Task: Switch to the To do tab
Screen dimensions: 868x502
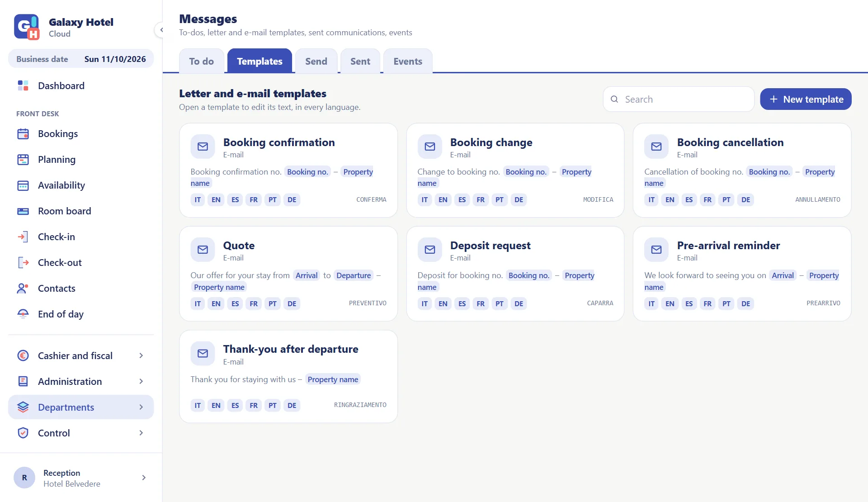Action: click(x=202, y=61)
